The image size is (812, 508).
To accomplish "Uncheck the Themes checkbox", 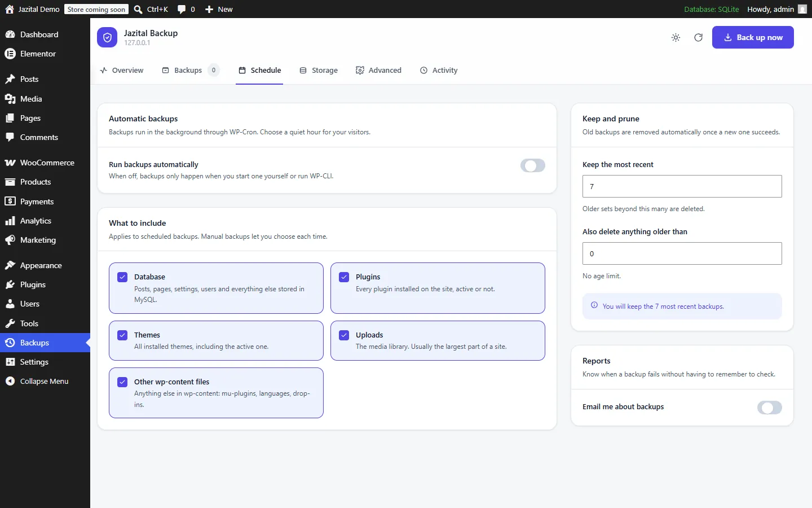I will [122, 335].
